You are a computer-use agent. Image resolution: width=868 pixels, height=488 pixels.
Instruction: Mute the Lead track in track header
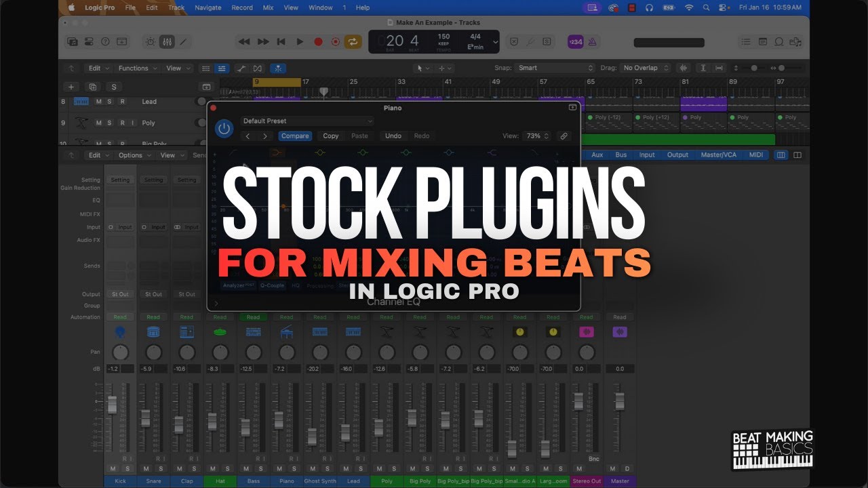point(99,102)
